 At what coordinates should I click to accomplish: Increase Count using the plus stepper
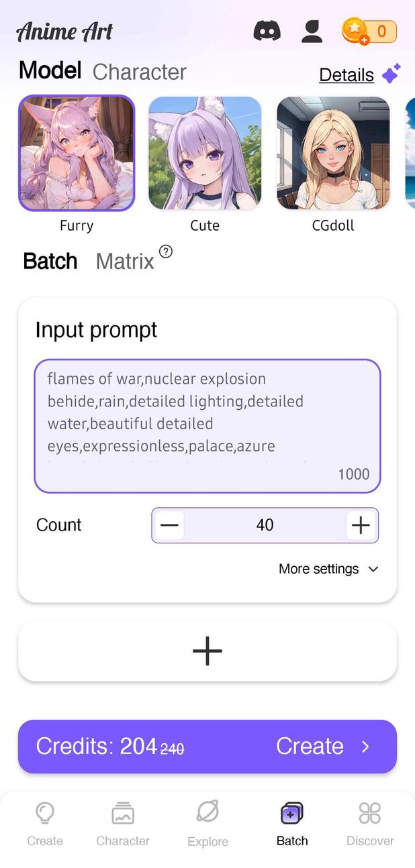(x=360, y=525)
